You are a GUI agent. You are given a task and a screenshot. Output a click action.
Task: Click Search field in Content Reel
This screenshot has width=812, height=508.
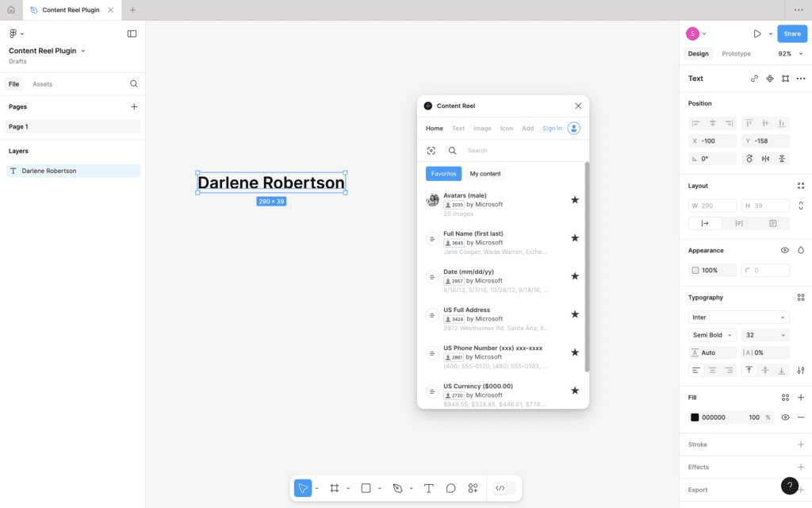tap(523, 151)
